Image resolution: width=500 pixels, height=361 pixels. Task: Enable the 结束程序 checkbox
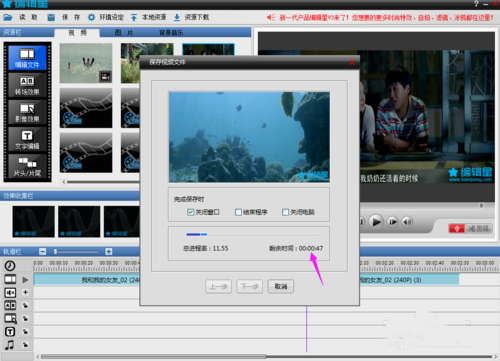(x=238, y=212)
